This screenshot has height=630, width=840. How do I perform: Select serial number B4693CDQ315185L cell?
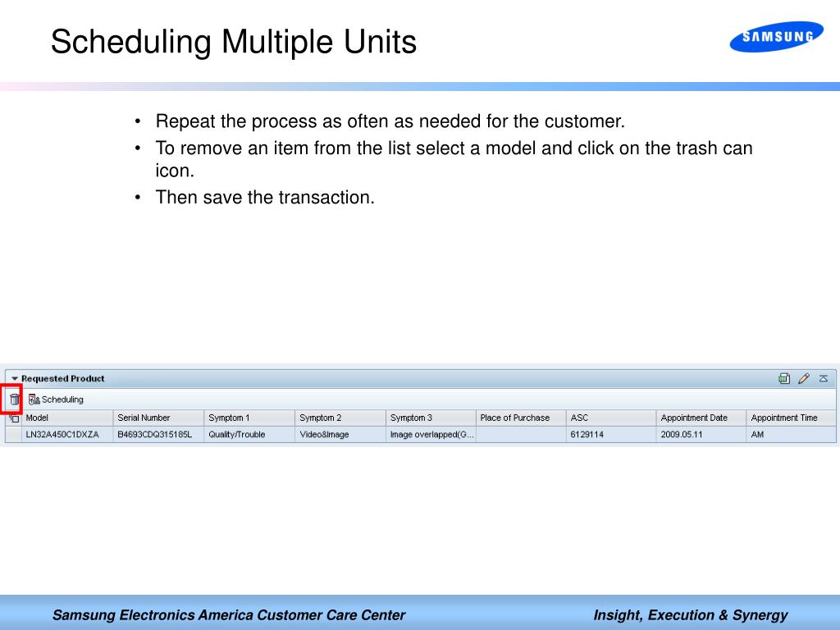158,435
